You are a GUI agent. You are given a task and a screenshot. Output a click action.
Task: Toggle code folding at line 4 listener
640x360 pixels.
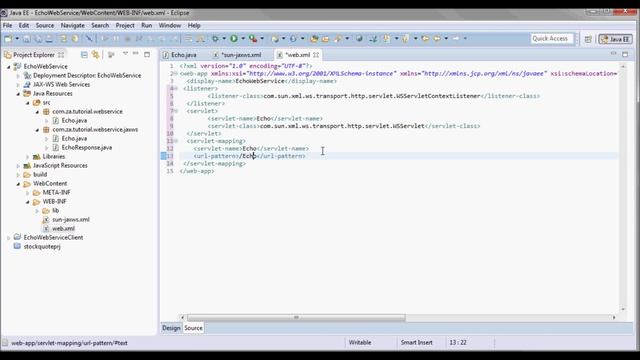coord(176,89)
